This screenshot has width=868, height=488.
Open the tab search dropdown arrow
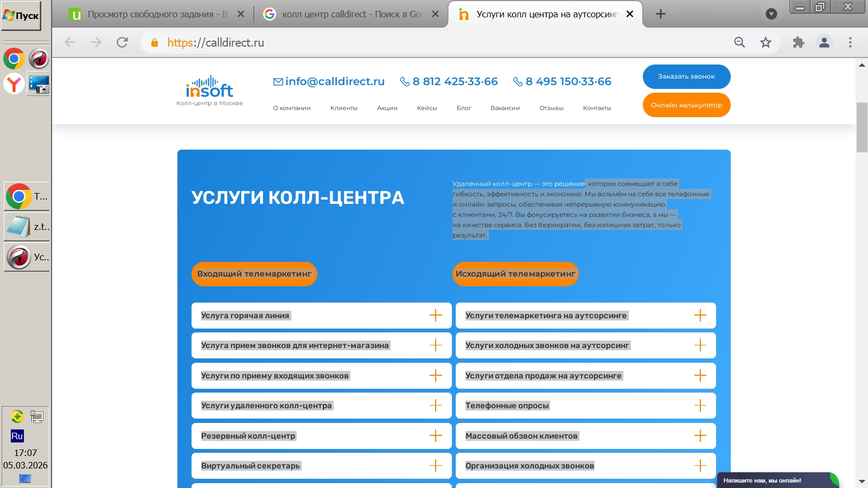tap(771, 14)
